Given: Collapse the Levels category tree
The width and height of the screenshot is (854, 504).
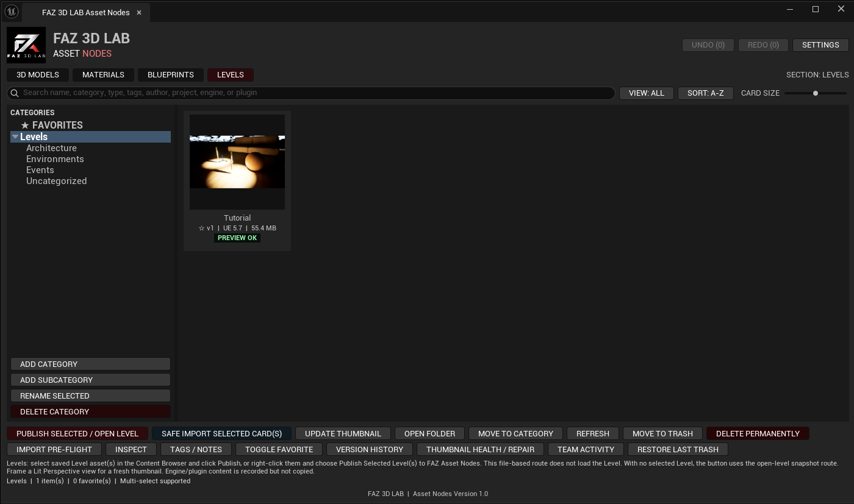Looking at the screenshot, I should (x=15, y=137).
